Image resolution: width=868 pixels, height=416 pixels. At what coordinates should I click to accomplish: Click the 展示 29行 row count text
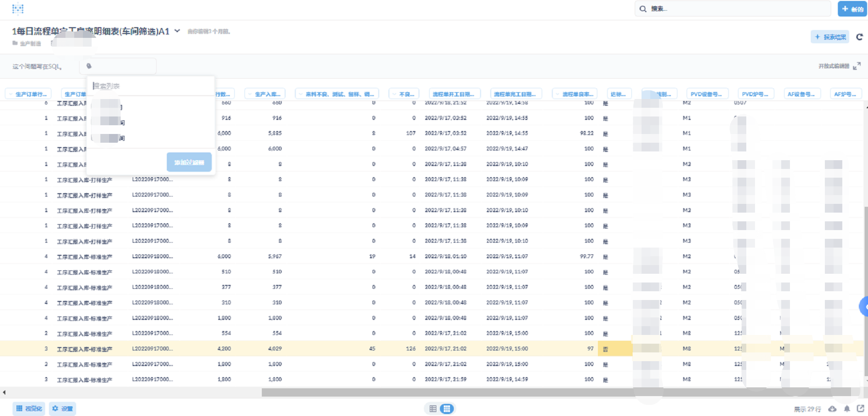807,409
